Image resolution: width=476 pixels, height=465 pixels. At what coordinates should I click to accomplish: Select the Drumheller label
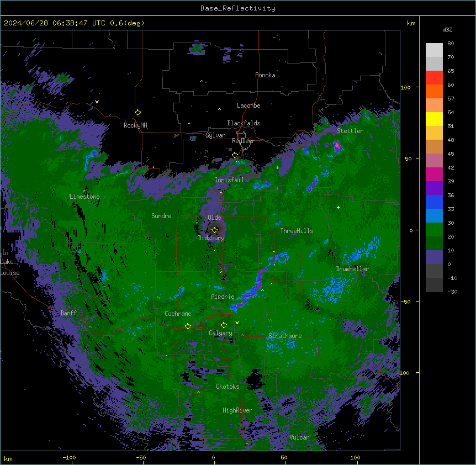coord(352,269)
